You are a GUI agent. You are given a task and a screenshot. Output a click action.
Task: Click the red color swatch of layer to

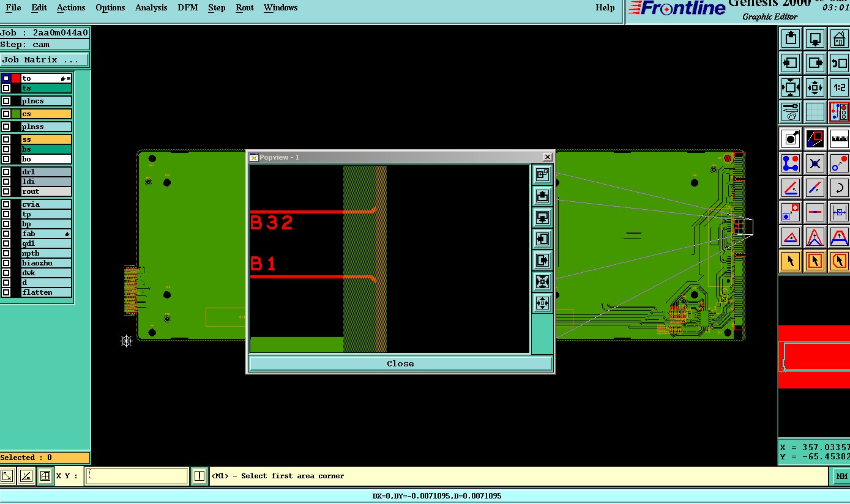(16, 78)
